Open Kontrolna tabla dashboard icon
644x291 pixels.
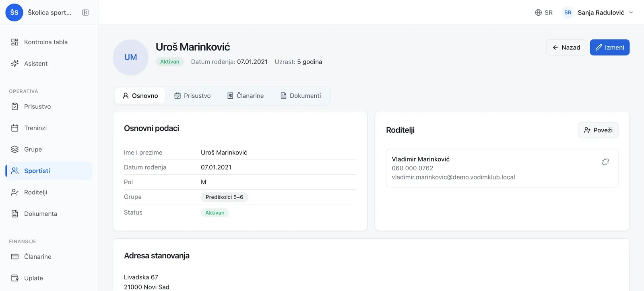(15, 42)
